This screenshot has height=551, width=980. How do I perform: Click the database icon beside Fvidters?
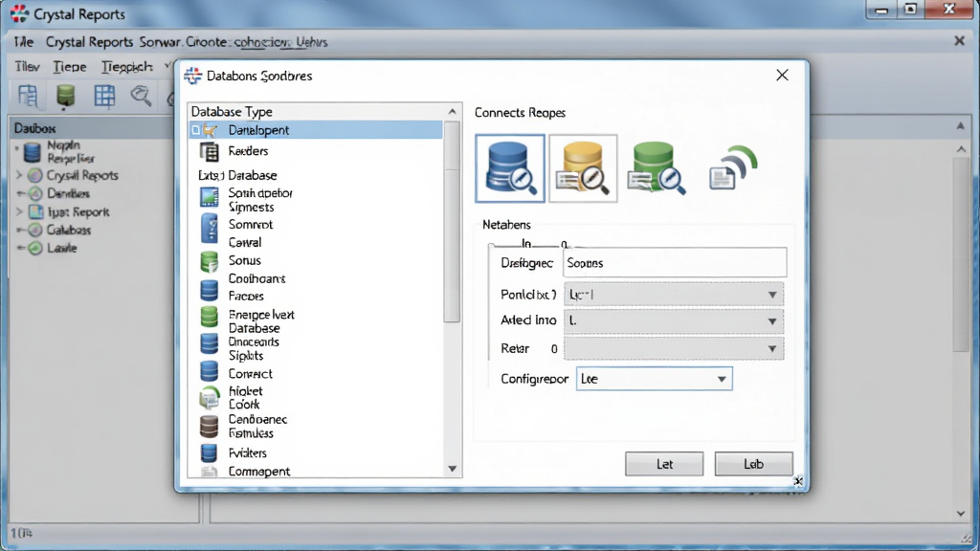209,452
